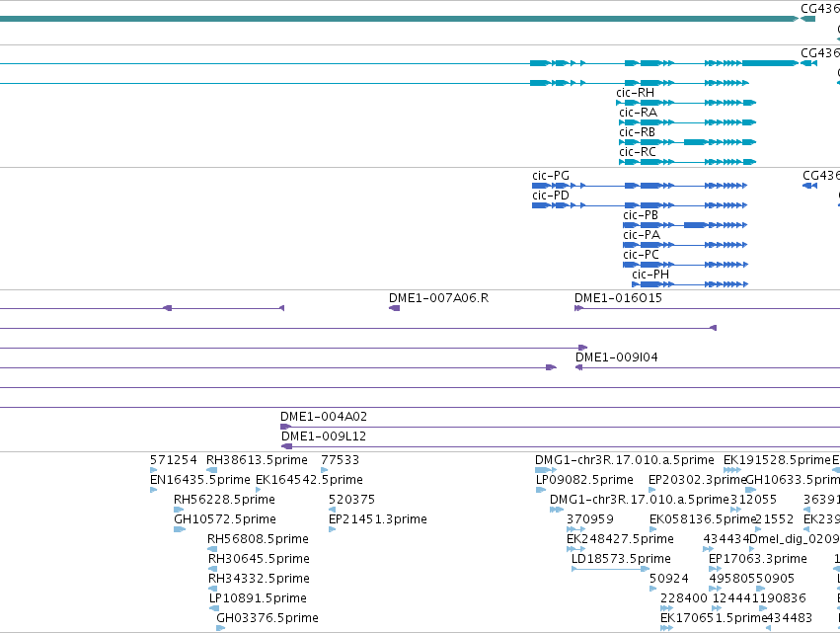Click the cic-RB transcript label
The image size is (840, 633).
[637, 132]
